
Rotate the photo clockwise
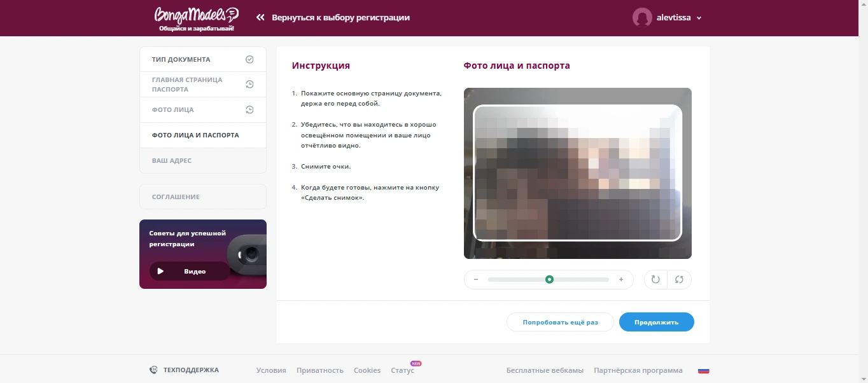click(655, 279)
